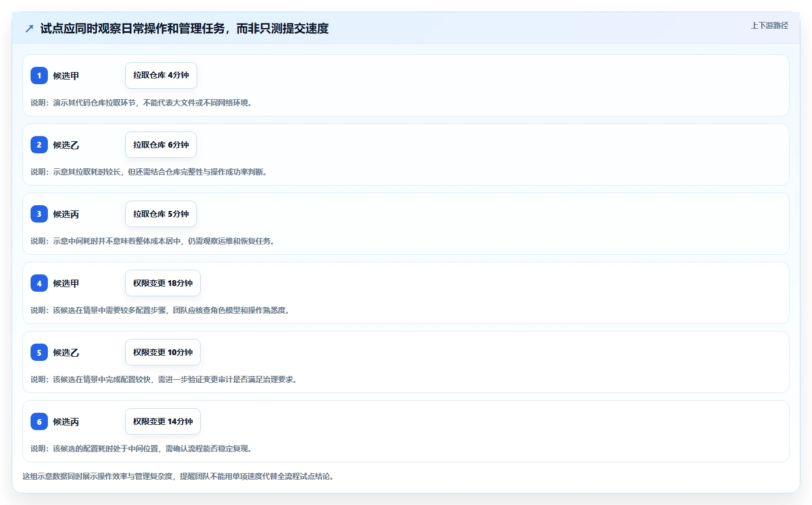
Task: Click the number 6 step badge
Action: coord(39,421)
